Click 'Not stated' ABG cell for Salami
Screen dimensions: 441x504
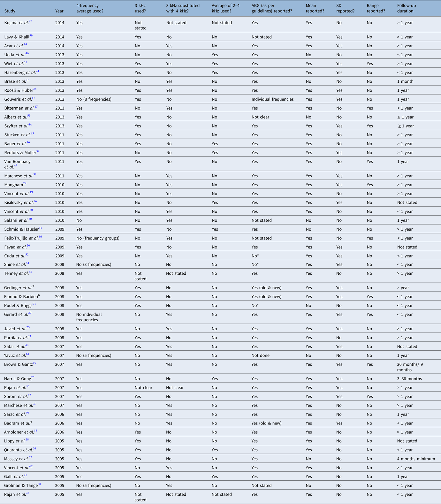click(262, 220)
